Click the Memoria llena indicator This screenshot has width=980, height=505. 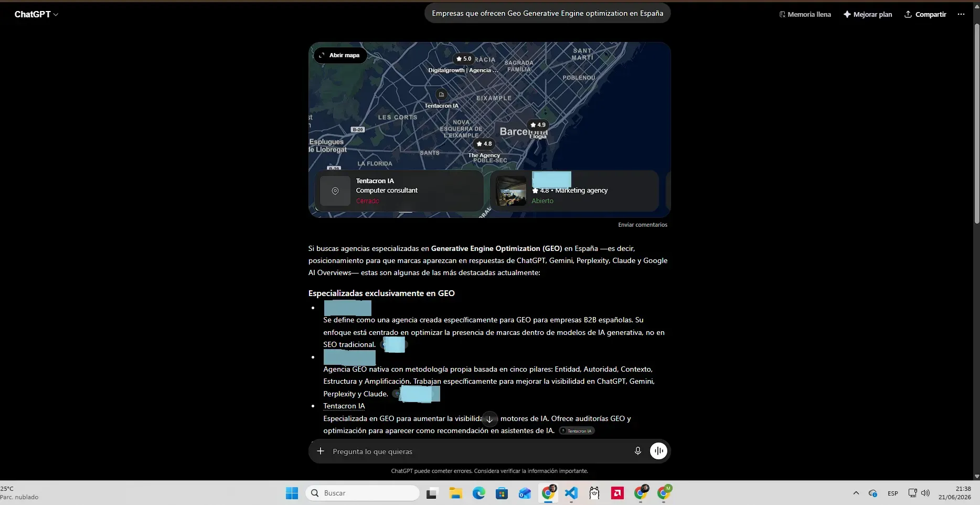805,14
